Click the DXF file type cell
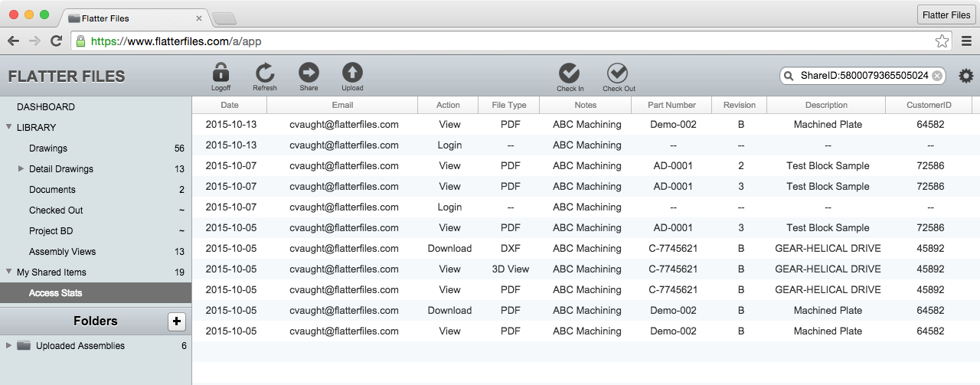 pyautogui.click(x=511, y=248)
